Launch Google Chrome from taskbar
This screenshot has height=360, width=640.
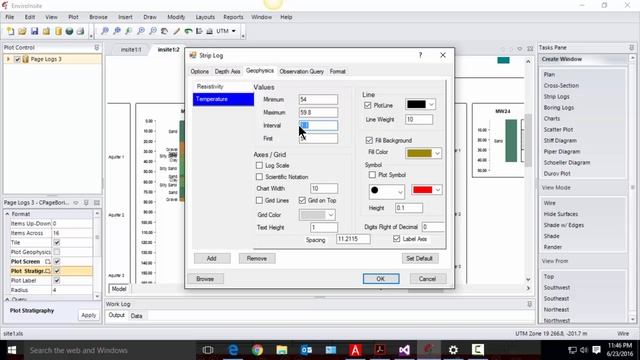click(257, 350)
